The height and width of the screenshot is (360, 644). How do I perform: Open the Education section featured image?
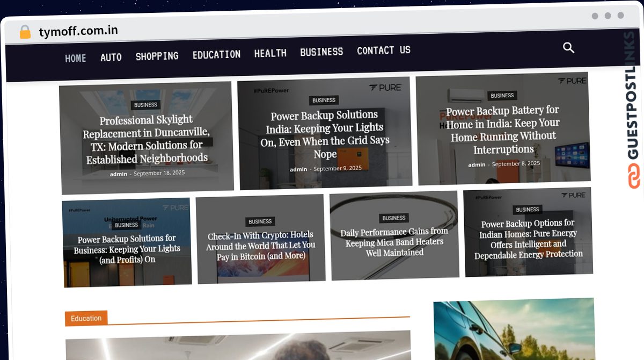(x=238, y=345)
